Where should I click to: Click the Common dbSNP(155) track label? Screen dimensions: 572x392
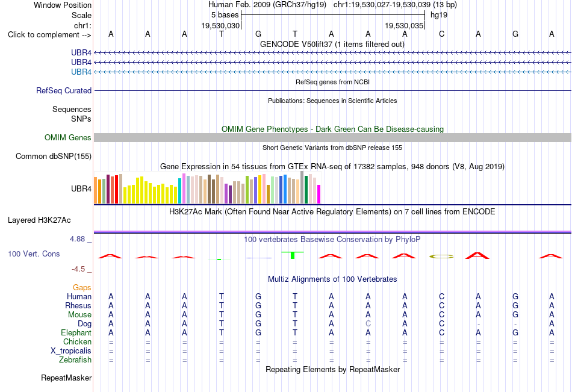point(53,156)
